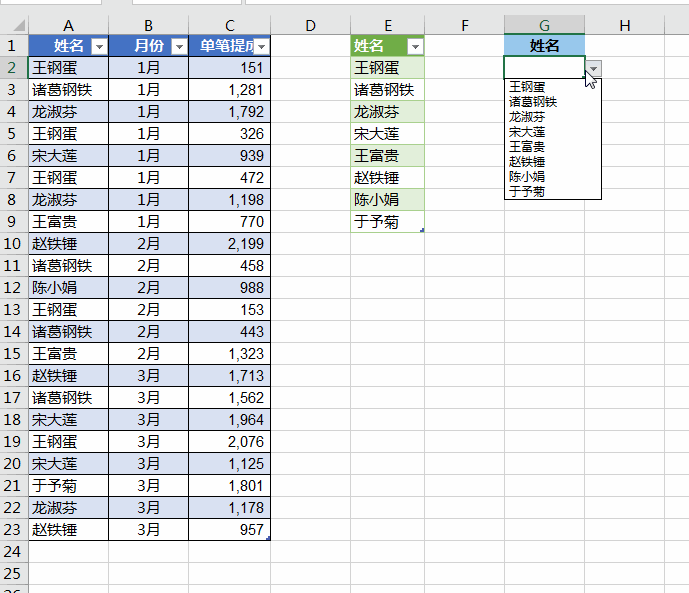689x593 pixels.
Task: Choose 诸葛钢铁 from the G2 dropdown list
Action: (552, 102)
